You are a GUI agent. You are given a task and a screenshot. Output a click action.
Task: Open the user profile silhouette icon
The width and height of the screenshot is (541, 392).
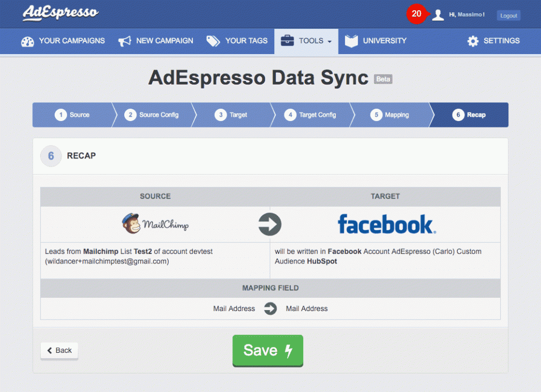tap(437, 14)
